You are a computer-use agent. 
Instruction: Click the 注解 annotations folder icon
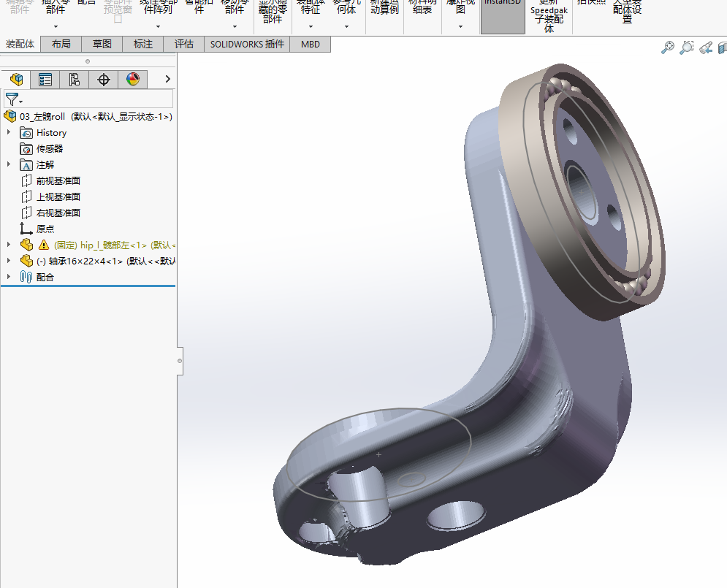pyautogui.click(x=26, y=165)
